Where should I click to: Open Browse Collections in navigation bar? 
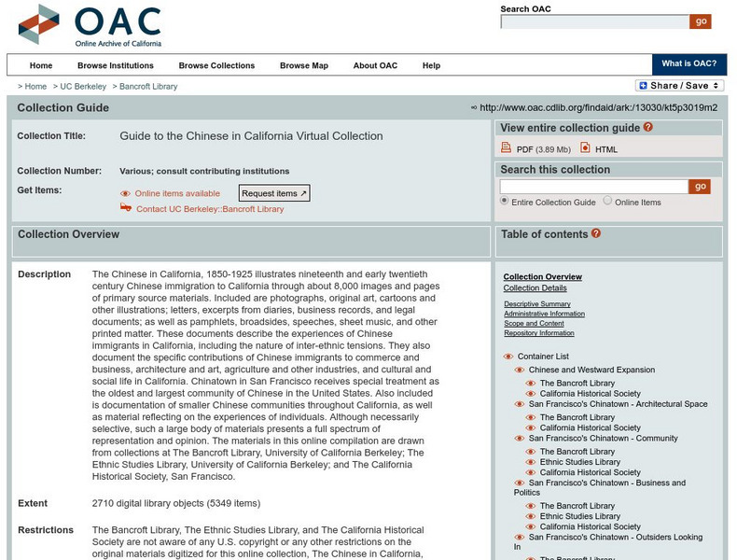[x=216, y=65]
